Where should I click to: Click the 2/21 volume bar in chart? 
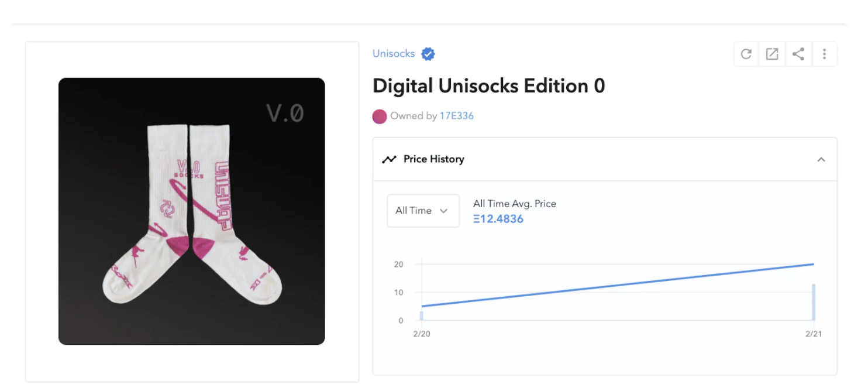pyautogui.click(x=814, y=302)
